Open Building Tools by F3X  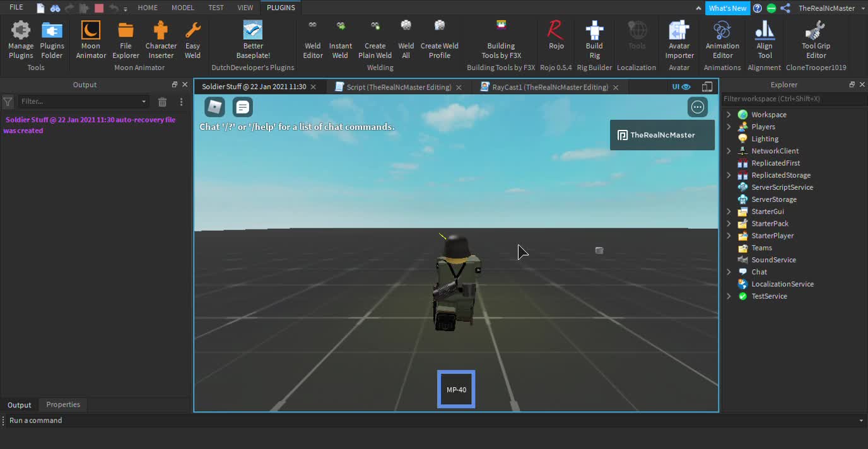click(x=501, y=40)
